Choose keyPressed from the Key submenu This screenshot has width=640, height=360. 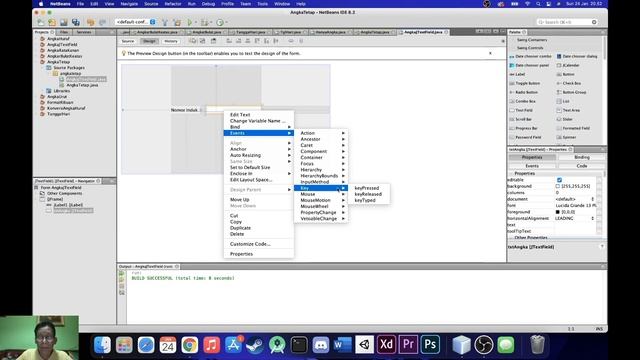click(367, 188)
